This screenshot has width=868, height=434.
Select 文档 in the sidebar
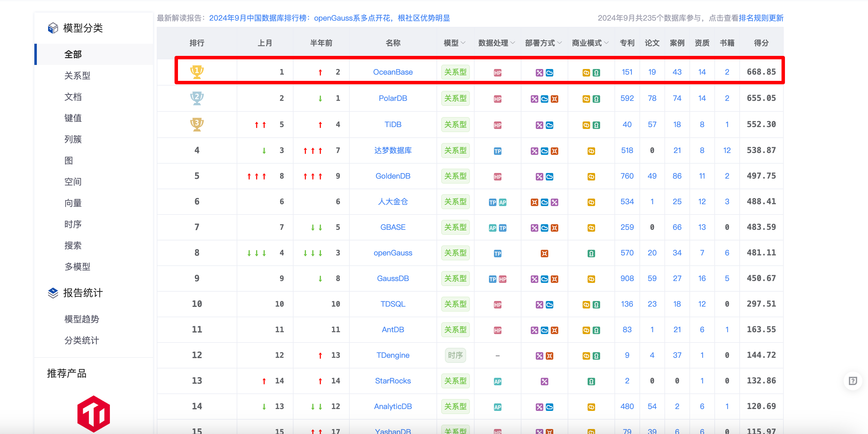(x=73, y=97)
